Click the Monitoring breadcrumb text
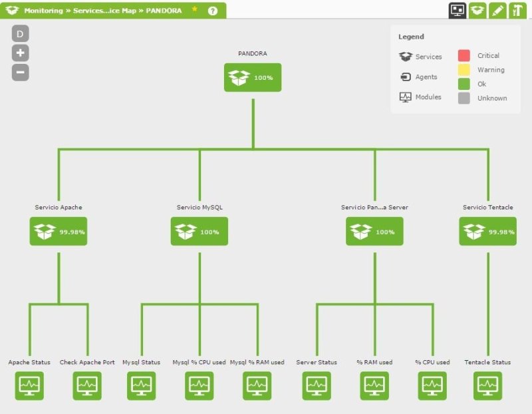 pyautogui.click(x=43, y=11)
